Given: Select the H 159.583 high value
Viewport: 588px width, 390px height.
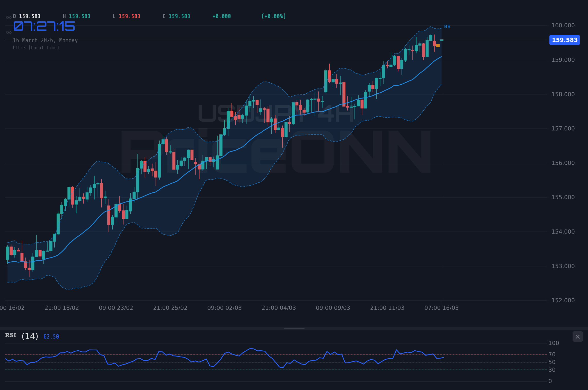Looking at the screenshot, I should pyautogui.click(x=76, y=16).
